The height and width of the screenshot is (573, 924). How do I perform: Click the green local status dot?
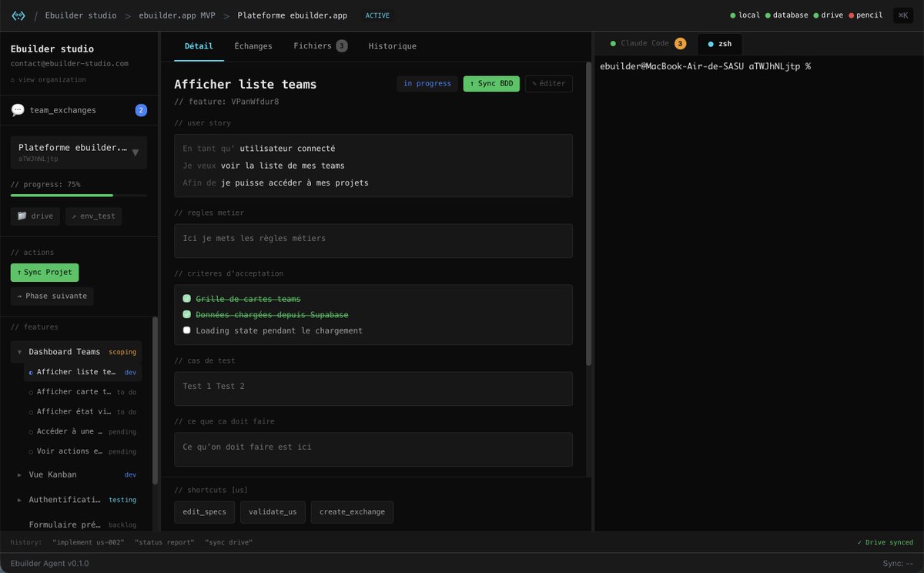(732, 15)
